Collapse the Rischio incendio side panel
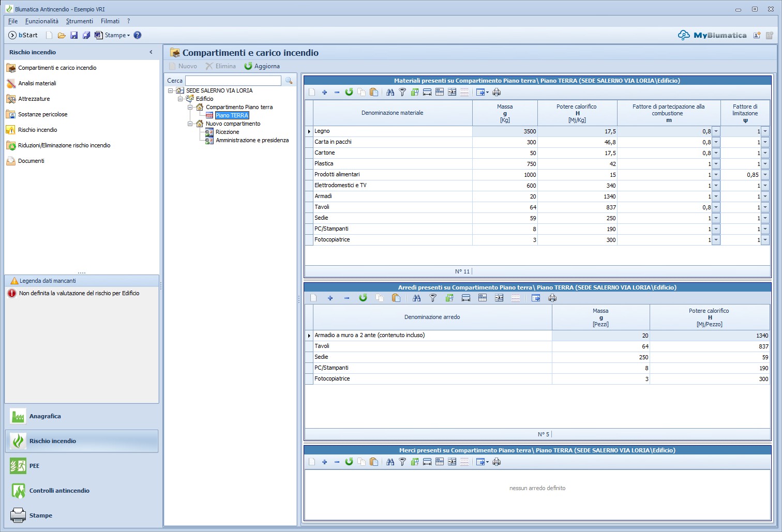 point(151,52)
